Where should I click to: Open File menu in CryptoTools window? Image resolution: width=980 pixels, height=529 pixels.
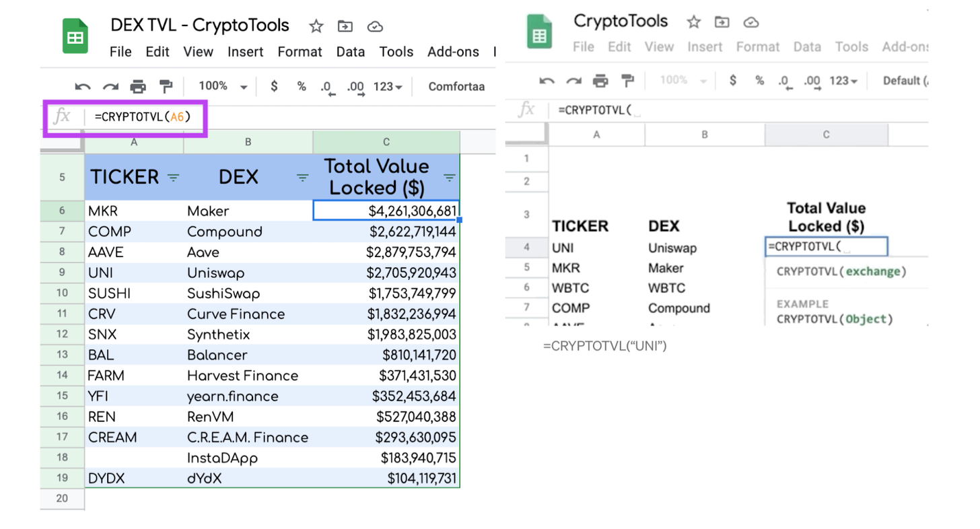(584, 47)
